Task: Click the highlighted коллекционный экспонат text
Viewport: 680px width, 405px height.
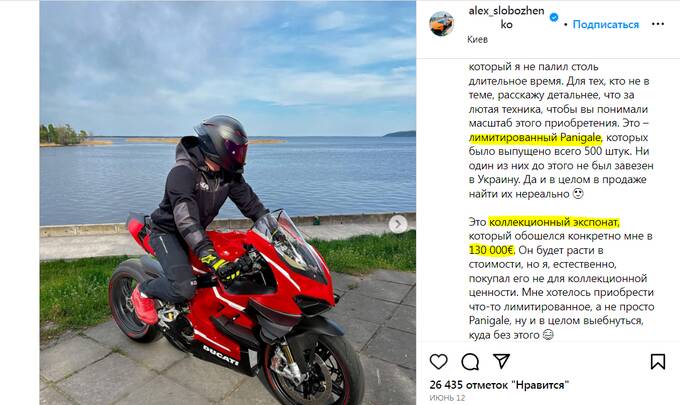Action: click(x=554, y=222)
